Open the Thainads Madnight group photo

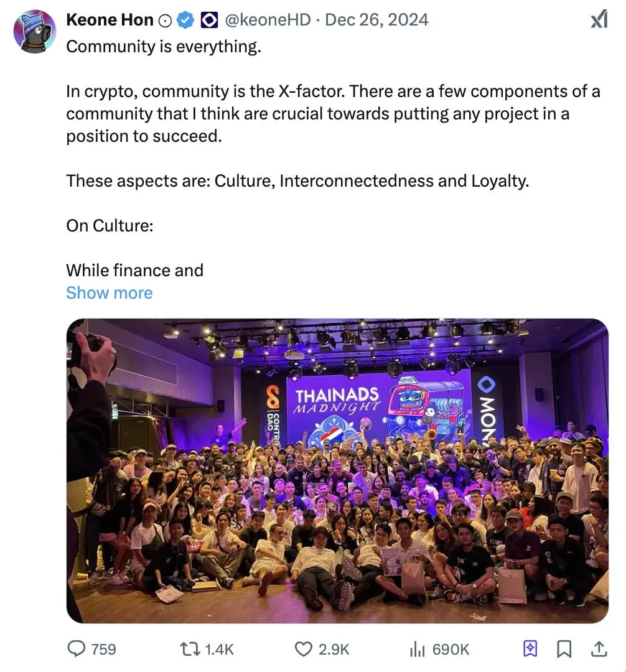click(x=337, y=470)
